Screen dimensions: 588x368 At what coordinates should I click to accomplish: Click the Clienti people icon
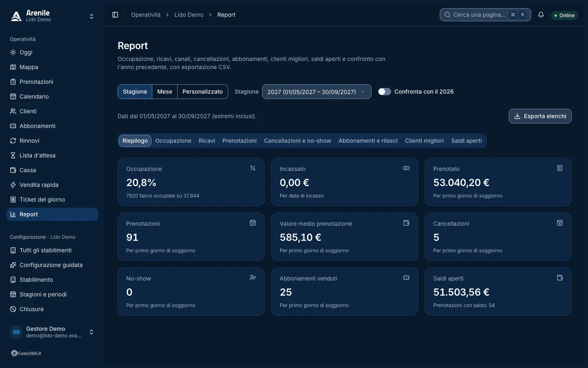coord(13,111)
